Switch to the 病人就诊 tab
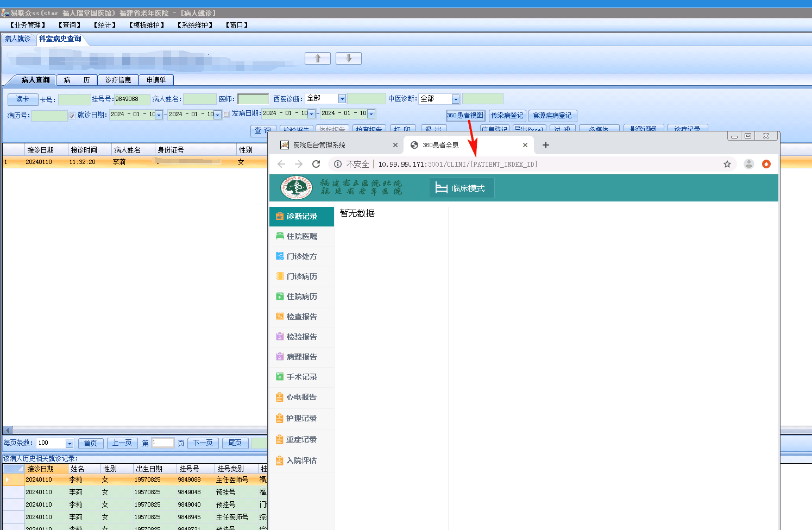The height and width of the screenshot is (530, 812). coord(18,39)
